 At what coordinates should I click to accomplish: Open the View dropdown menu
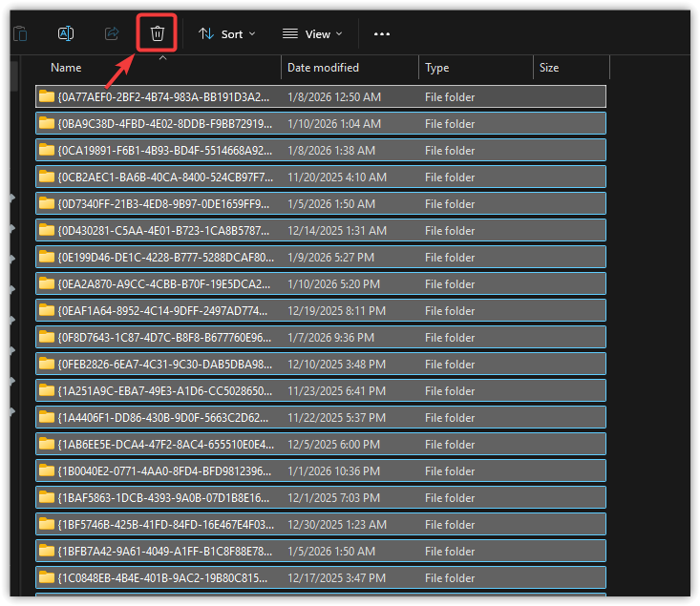[x=312, y=34]
